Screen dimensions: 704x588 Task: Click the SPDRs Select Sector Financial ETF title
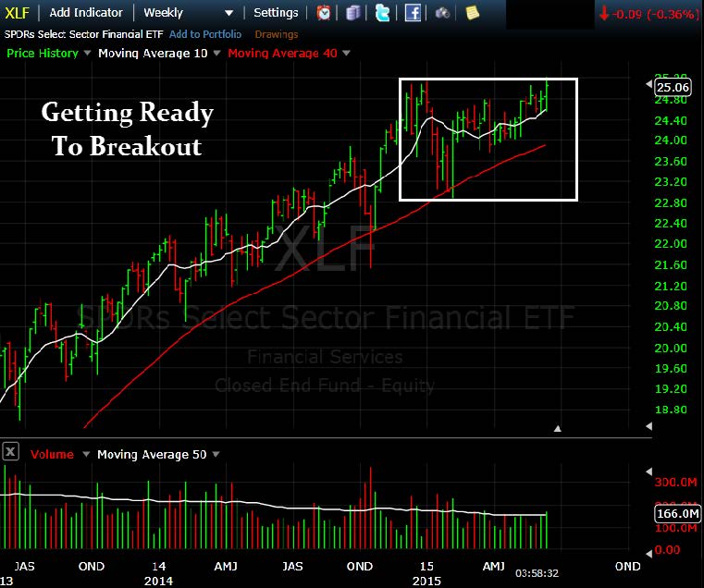point(83,34)
